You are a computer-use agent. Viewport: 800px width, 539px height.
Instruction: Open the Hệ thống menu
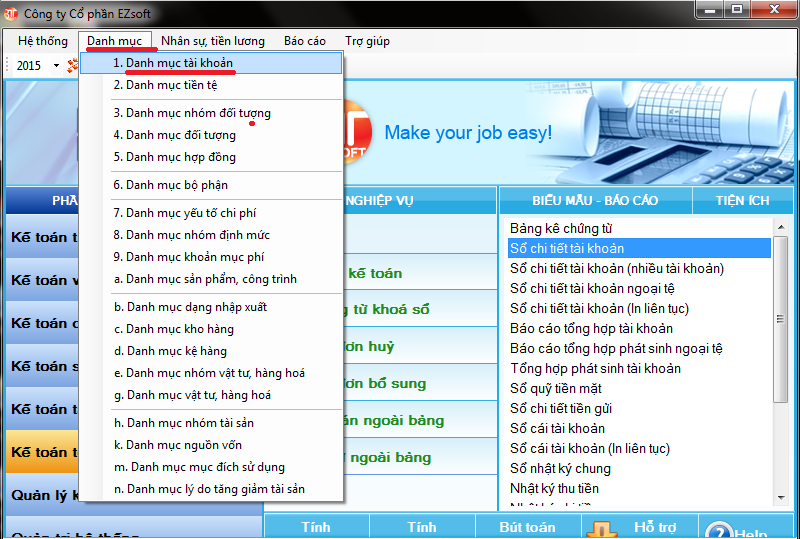pyautogui.click(x=43, y=41)
